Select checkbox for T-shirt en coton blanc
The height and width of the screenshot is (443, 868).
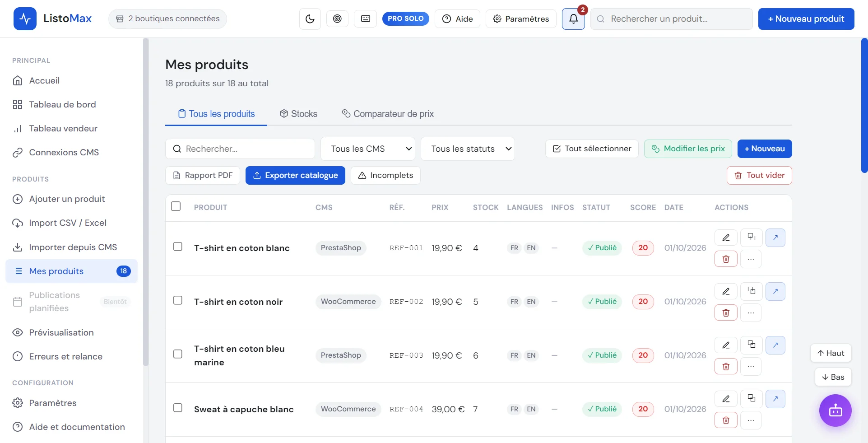click(178, 247)
